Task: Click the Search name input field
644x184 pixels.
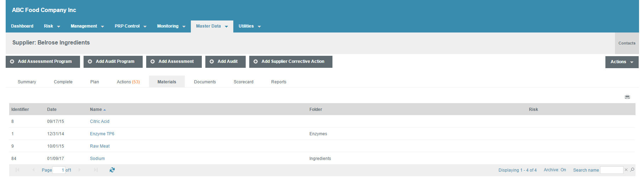Action: [611, 170]
